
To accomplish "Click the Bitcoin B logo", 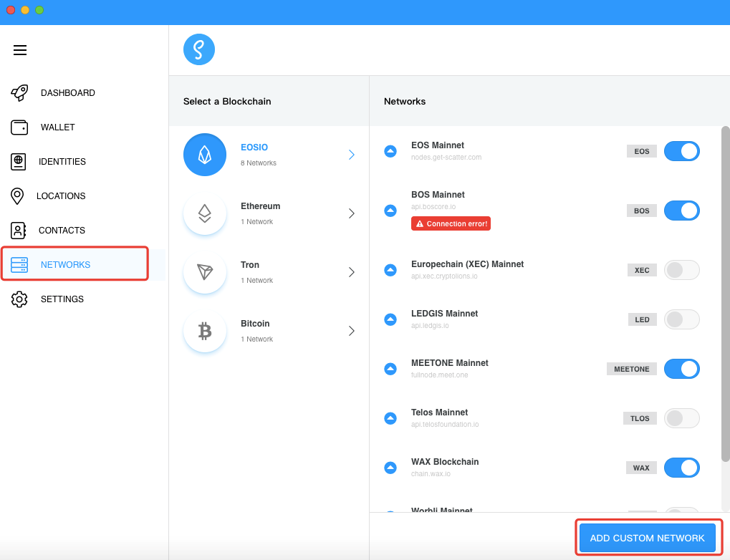I will (x=205, y=331).
